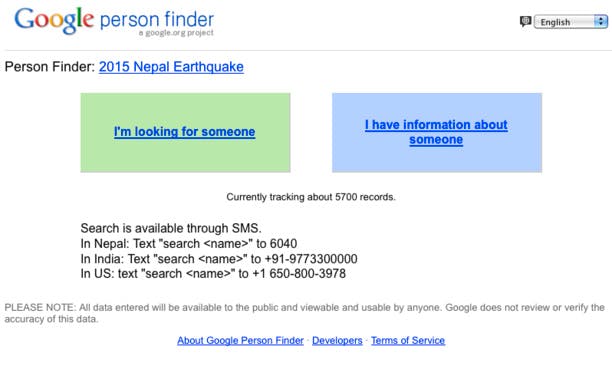Click the PLEASE NOTE disclaimer text
The width and height of the screenshot is (612, 386).
pyautogui.click(x=304, y=313)
